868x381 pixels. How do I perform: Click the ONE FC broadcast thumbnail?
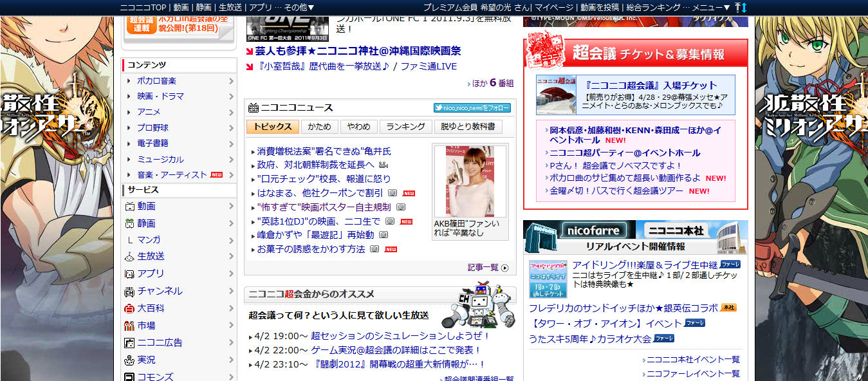click(x=288, y=28)
